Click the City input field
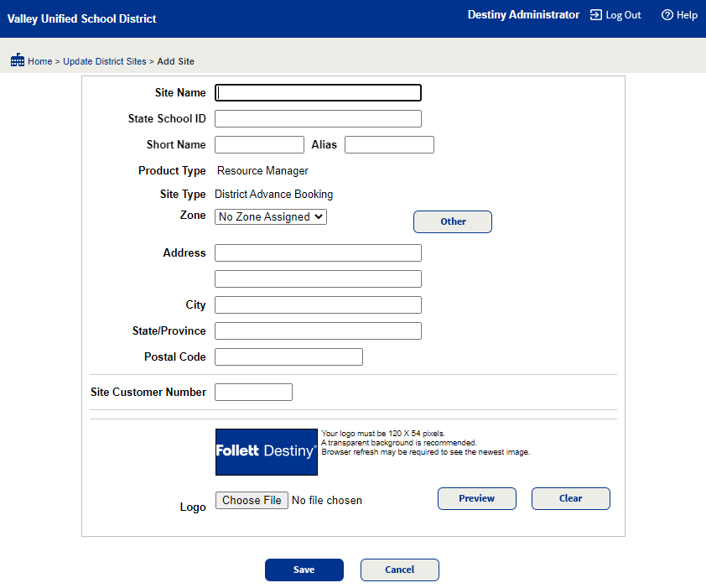 click(318, 305)
